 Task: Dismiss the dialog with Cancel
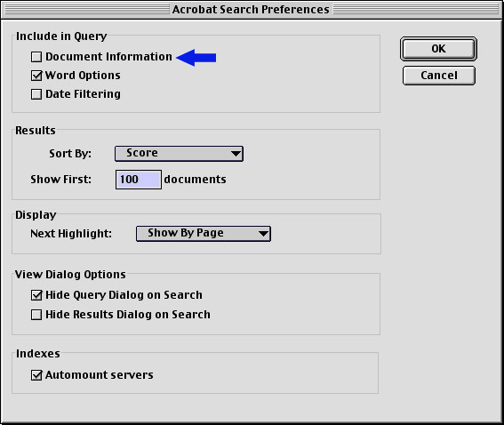tap(439, 76)
